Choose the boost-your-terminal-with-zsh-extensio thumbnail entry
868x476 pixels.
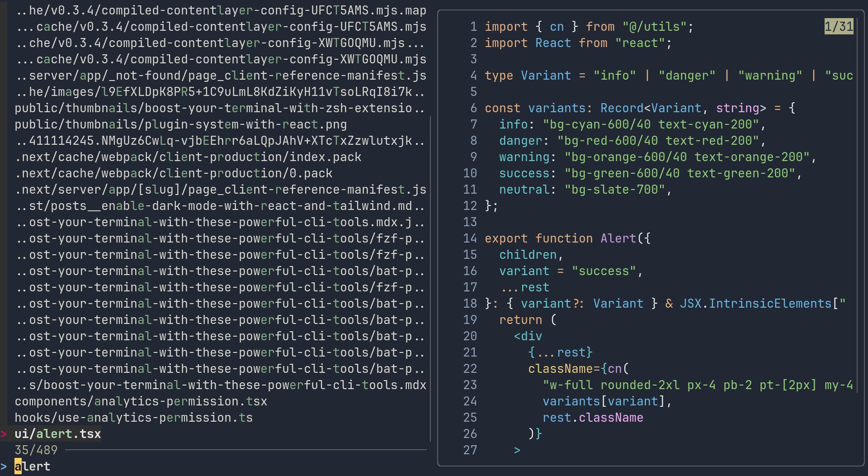click(220, 108)
